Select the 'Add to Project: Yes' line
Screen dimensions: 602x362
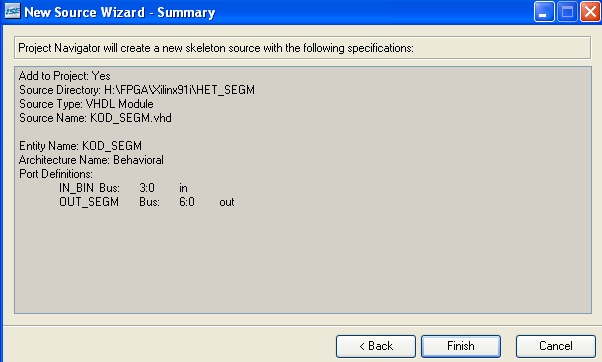[64, 76]
